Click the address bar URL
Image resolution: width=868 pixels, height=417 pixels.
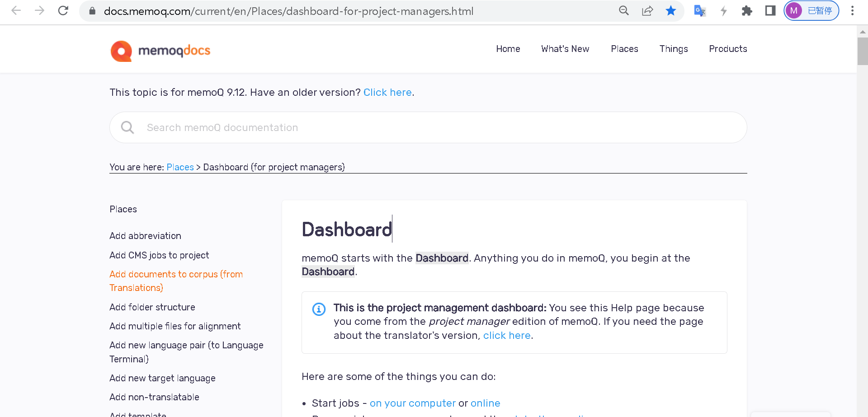[289, 11]
